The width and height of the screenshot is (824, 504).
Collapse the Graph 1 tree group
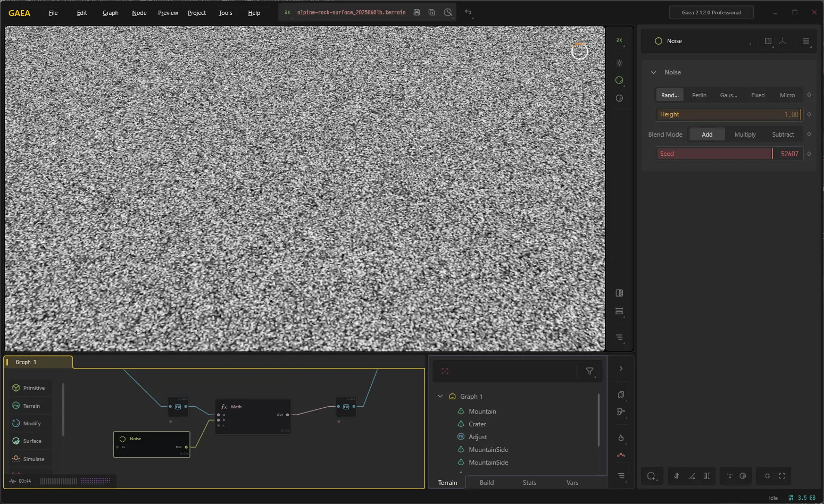[x=440, y=397]
